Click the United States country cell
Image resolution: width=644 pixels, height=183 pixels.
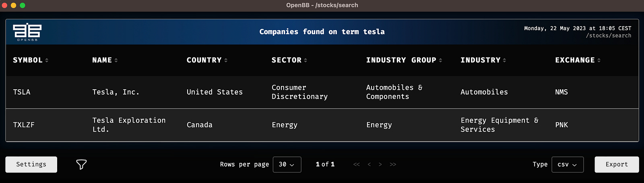(x=215, y=92)
